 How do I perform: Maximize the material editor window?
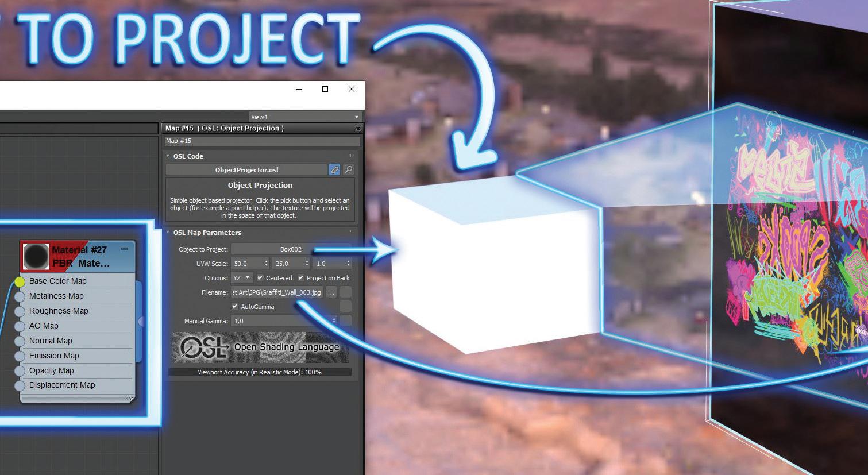coord(325,89)
